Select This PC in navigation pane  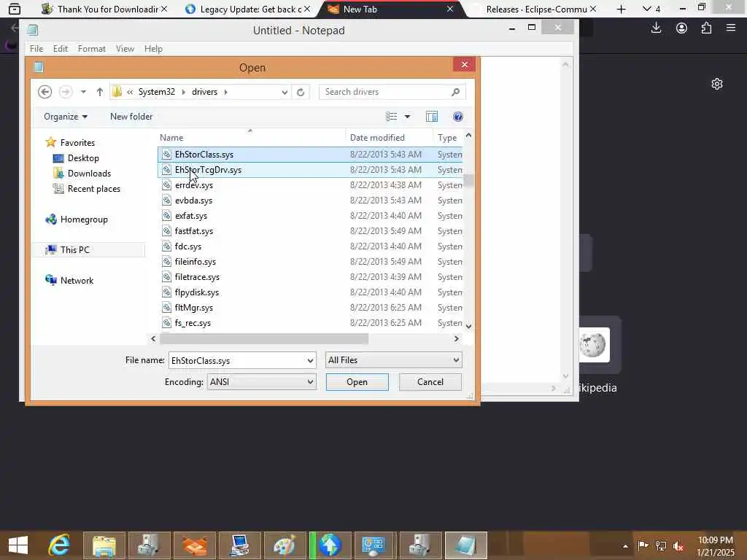pos(88,250)
